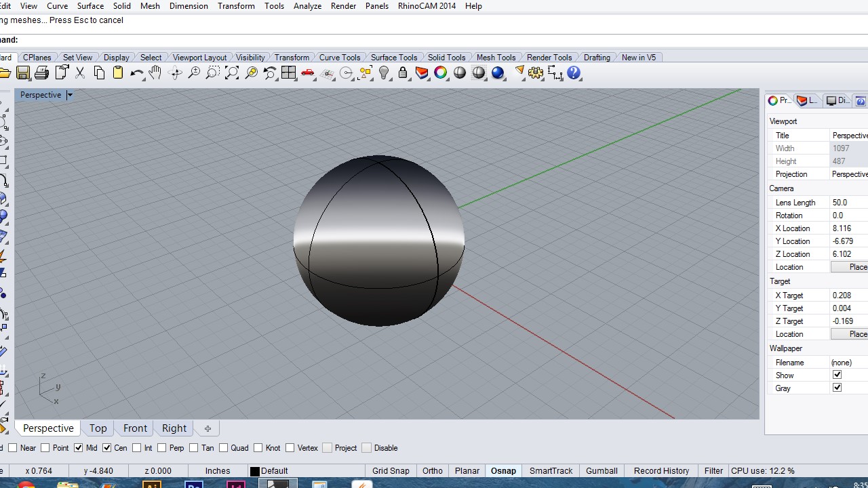Switch to the Front viewport tab
This screenshot has height=488, width=868.
point(135,428)
